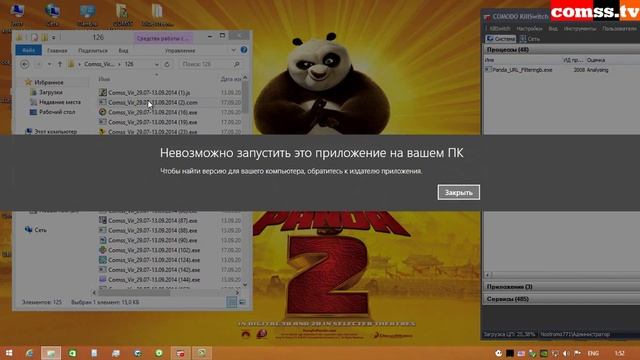Open the Файл tab in Explorer

pyautogui.click(x=29, y=50)
